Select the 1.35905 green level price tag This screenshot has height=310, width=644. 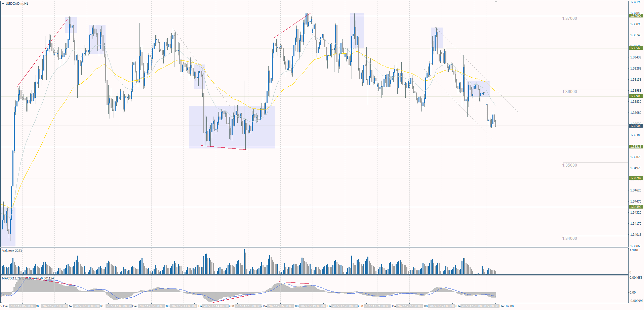pos(636,96)
